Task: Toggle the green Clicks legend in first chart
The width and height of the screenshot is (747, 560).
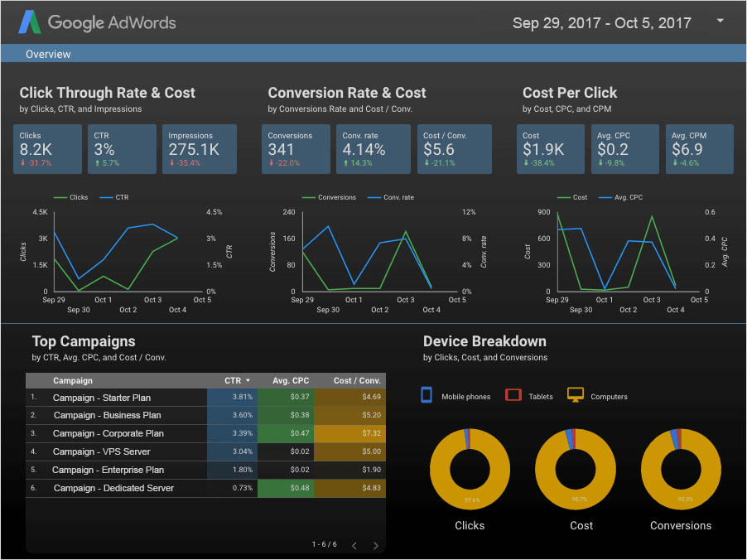Action: [71, 197]
